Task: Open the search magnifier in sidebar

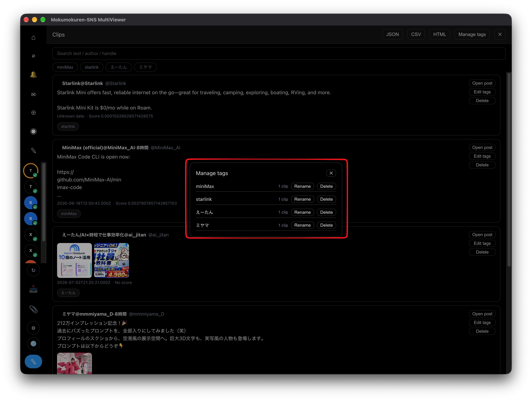Action: point(33,56)
